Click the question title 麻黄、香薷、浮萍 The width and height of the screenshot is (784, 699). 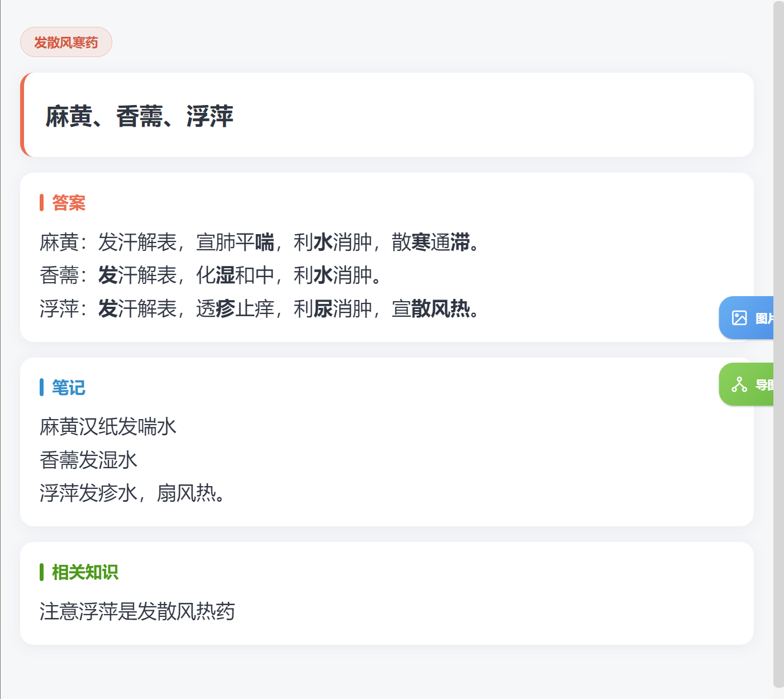139,116
